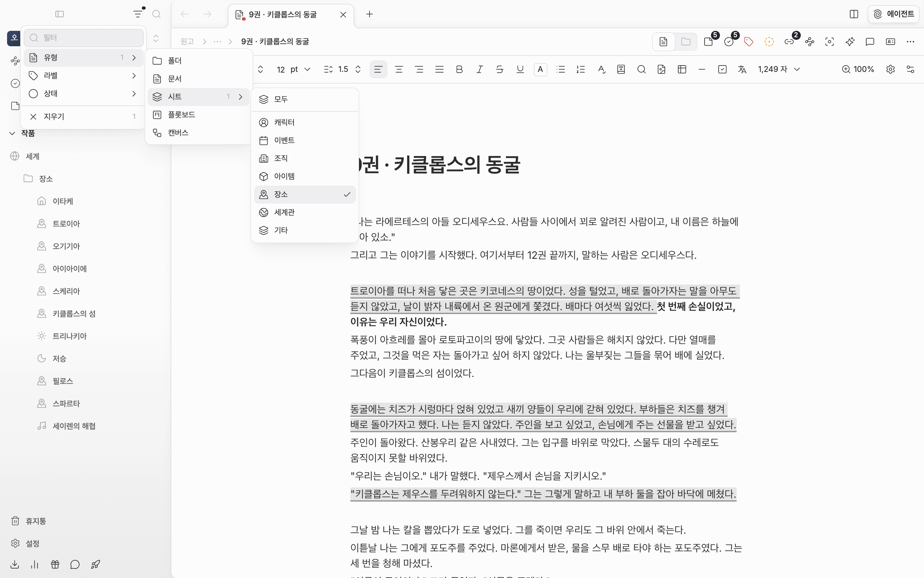Collapse the 작품 section
924x578 pixels.
[x=12, y=133]
